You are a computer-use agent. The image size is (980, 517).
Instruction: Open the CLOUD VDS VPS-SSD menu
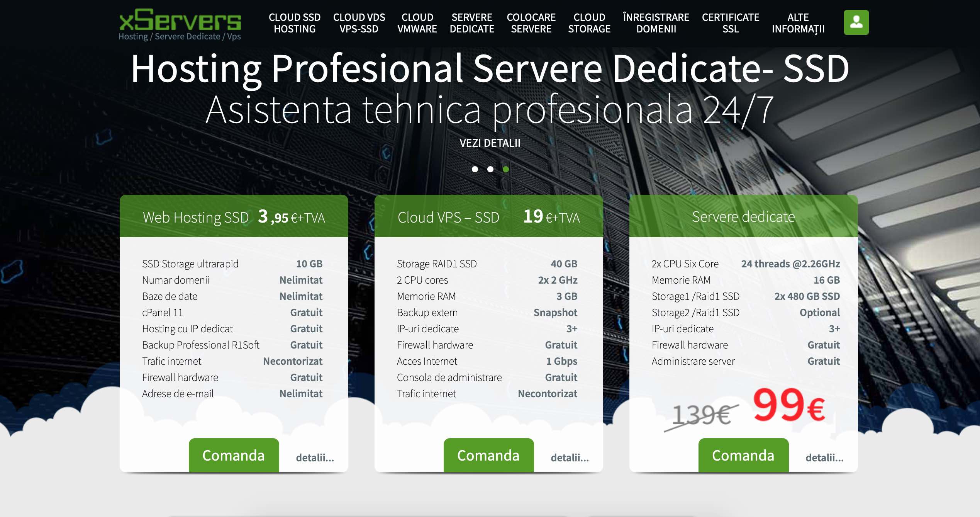[359, 23]
